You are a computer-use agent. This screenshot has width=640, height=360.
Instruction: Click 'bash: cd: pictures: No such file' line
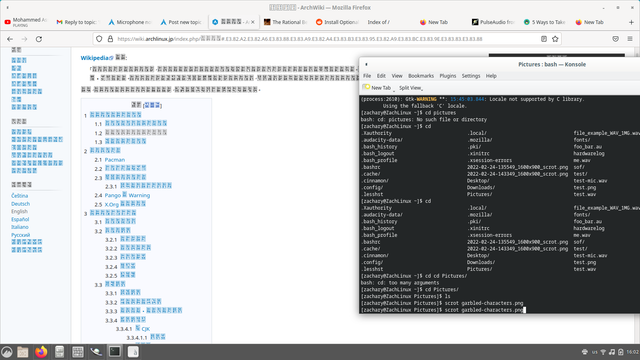(x=424, y=120)
